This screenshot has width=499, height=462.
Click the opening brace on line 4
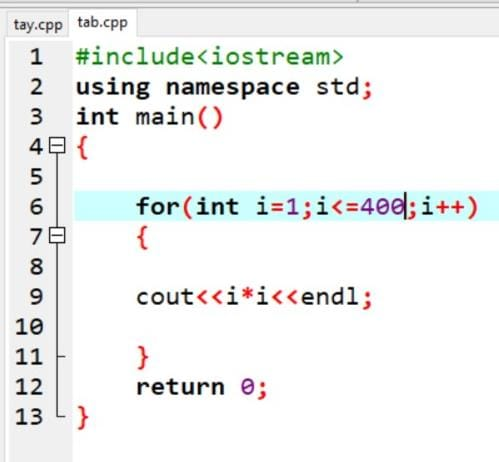tap(83, 147)
